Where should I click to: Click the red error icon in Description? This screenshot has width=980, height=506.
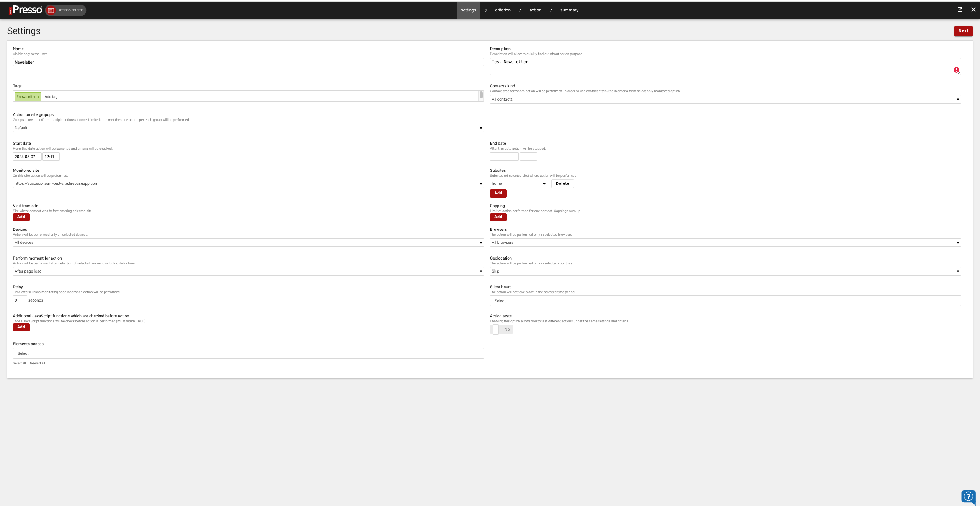[x=956, y=70]
